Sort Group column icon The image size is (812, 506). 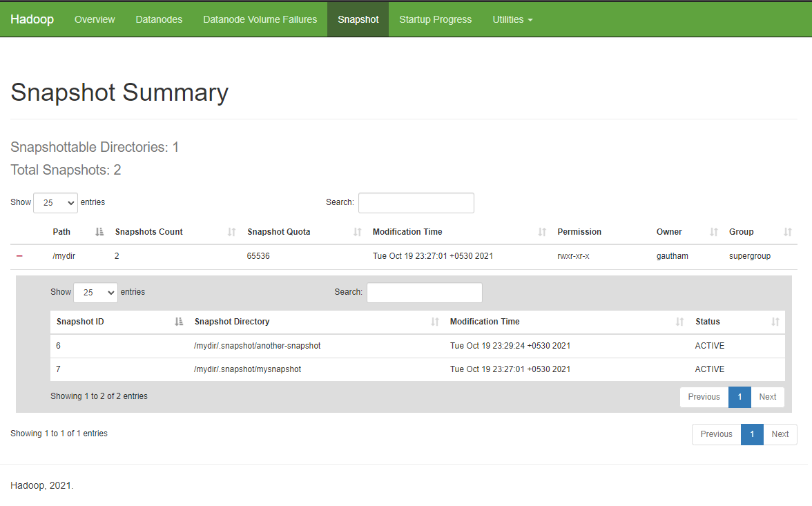click(x=788, y=232)
